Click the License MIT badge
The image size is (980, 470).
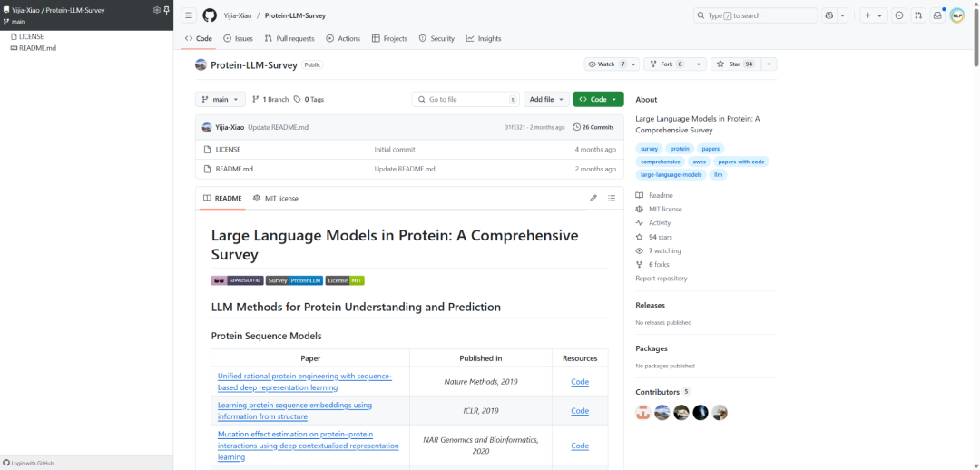coord(345,280)
